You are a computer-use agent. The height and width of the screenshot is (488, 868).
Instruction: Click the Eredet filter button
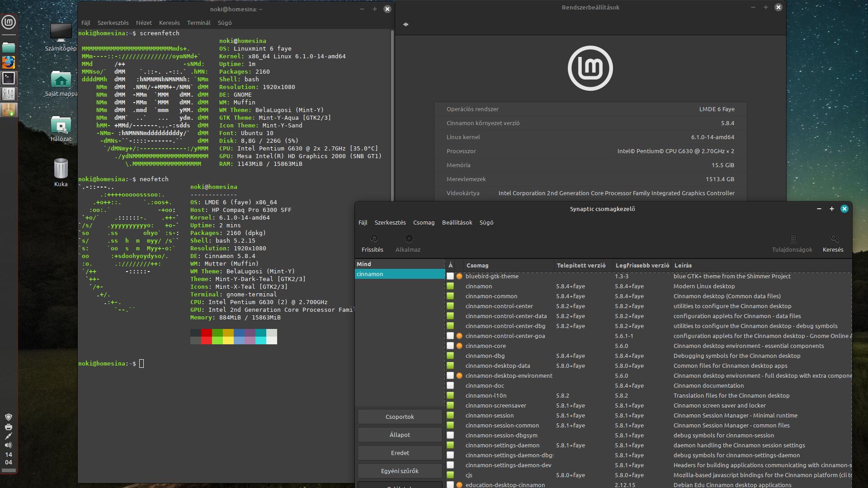[400, 453]
